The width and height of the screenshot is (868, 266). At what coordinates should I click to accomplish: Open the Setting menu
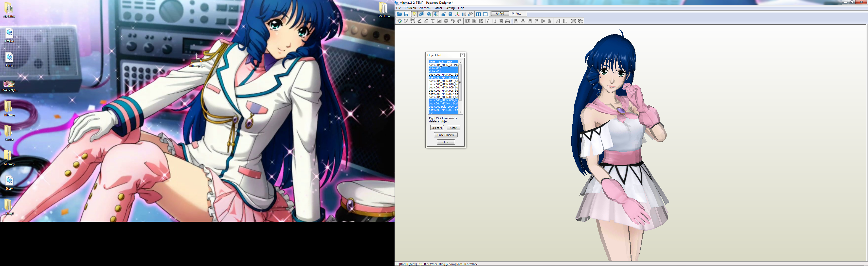pos(450,8)
